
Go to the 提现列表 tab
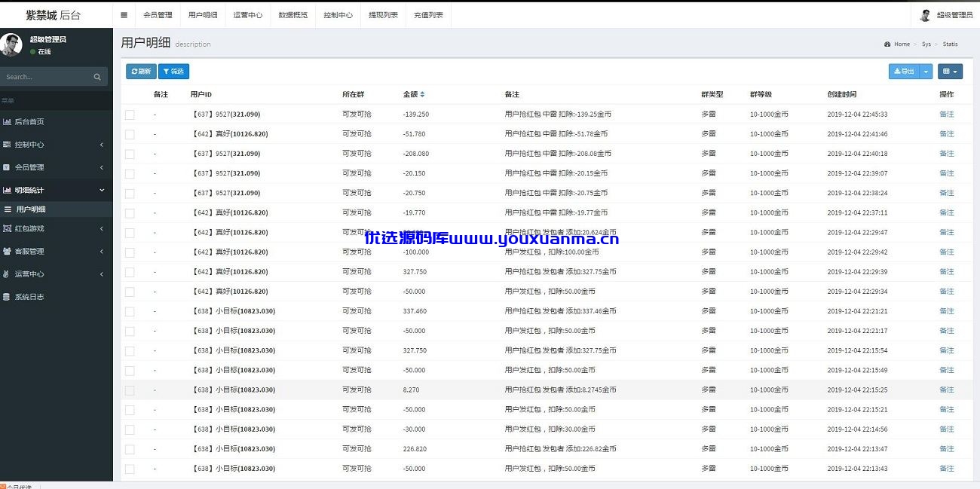click(383, 15)
